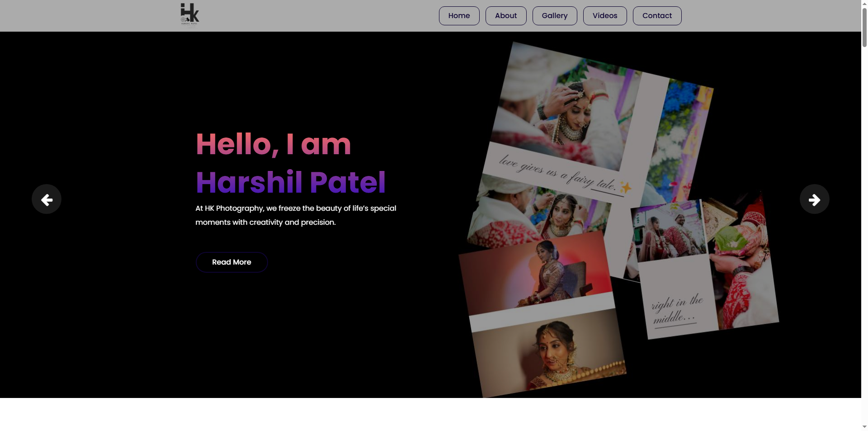Navigate to the About page
868x431 pixels.
505,16
